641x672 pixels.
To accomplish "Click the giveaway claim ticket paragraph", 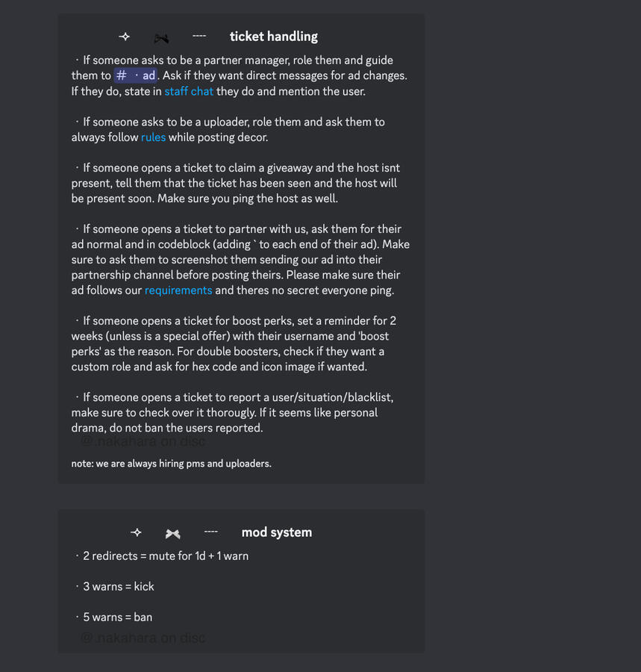I will 235,183.
